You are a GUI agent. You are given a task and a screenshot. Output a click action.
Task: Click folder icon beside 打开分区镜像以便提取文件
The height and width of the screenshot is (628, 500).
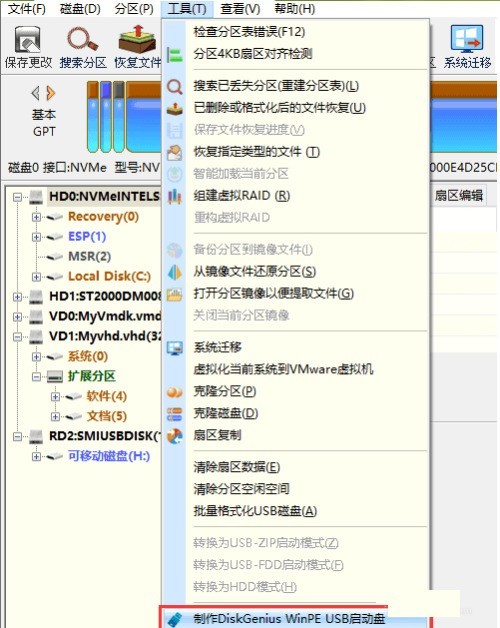175,294
